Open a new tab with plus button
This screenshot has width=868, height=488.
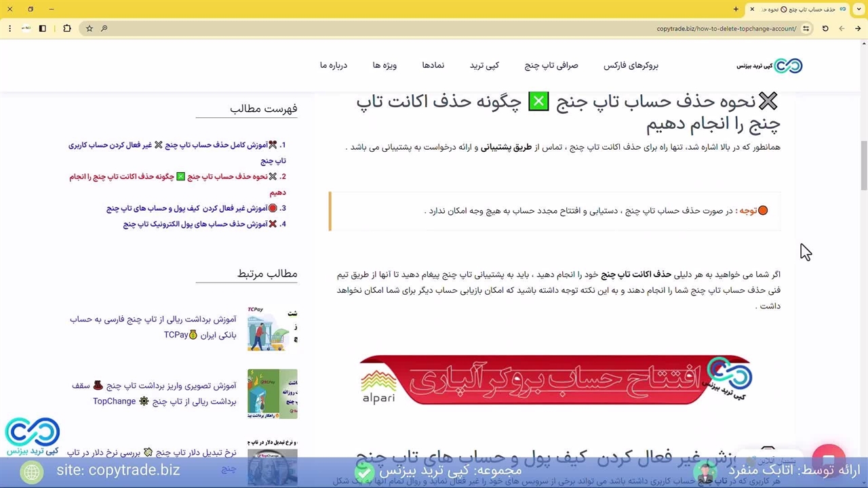click(736, 9)
